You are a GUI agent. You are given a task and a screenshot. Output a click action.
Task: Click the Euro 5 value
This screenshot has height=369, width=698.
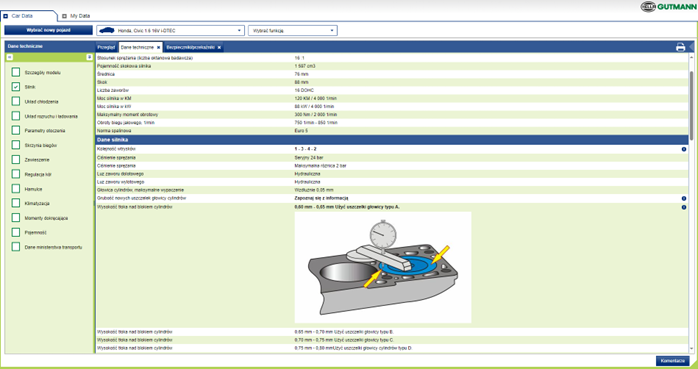tap(301, 131)
